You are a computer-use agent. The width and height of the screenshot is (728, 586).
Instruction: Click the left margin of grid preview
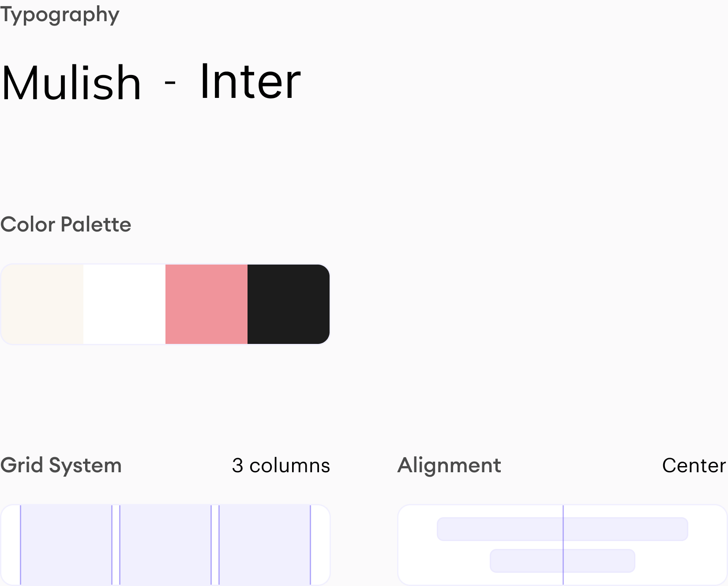[11, 545]
